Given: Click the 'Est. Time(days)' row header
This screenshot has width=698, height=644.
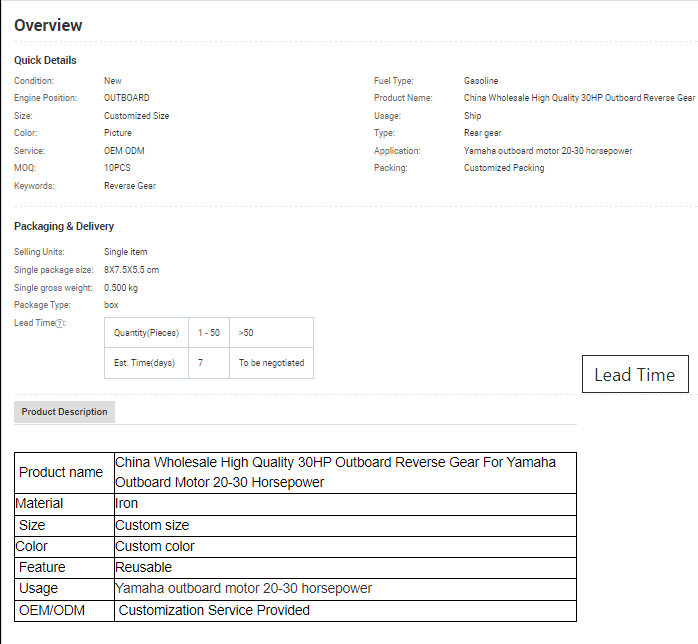Looking at the screenshot, I should coord(146,363).
